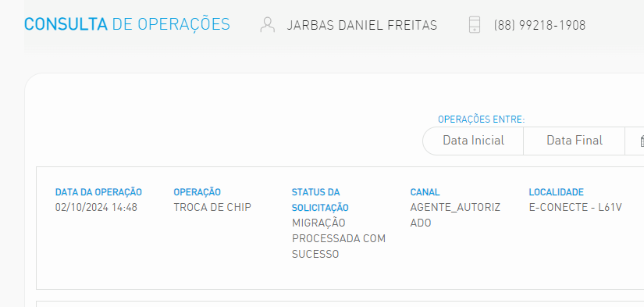Click the phone number (88) 99218-1908
Viewport: 644px width, 307px height.
point(539,26)
